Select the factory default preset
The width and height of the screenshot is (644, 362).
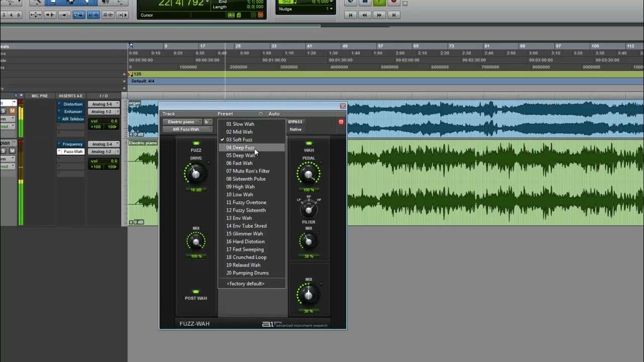click(x=252, y=284)
